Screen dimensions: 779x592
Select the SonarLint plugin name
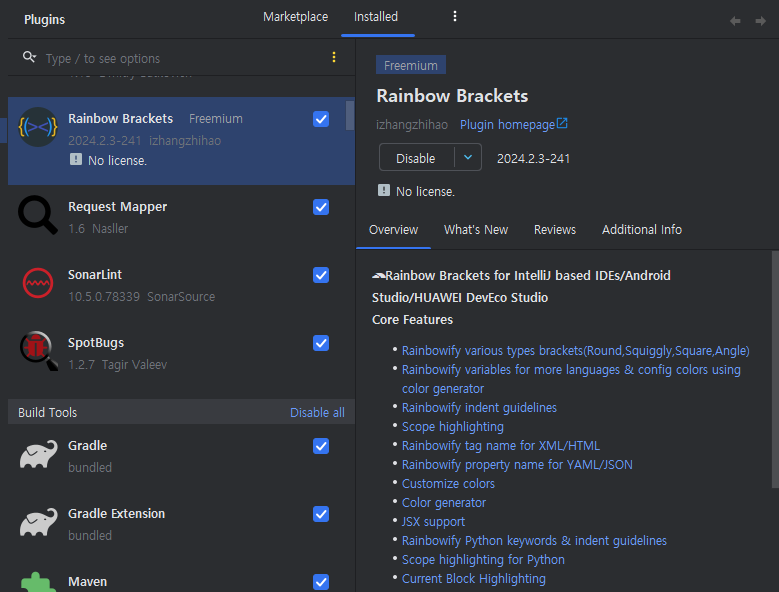point(95,275)
